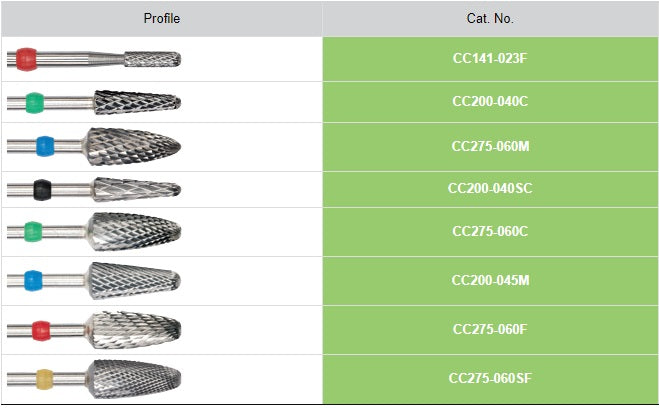Click catalog number CC275-060SF
Screen dimensions: 659x408
(490, 379)
